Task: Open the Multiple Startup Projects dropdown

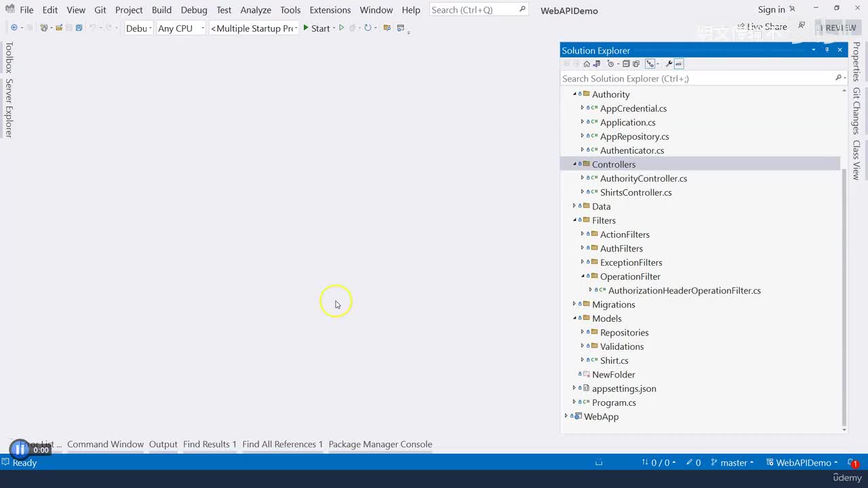Action: [254, 28]
